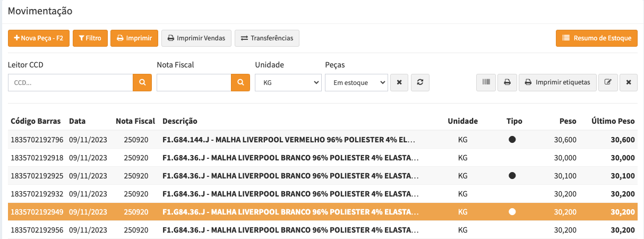This screenshot has height=239, width=644.
Task: Open Resumo de Estoque
Action: pyautogui.click(x=597, y=38)
